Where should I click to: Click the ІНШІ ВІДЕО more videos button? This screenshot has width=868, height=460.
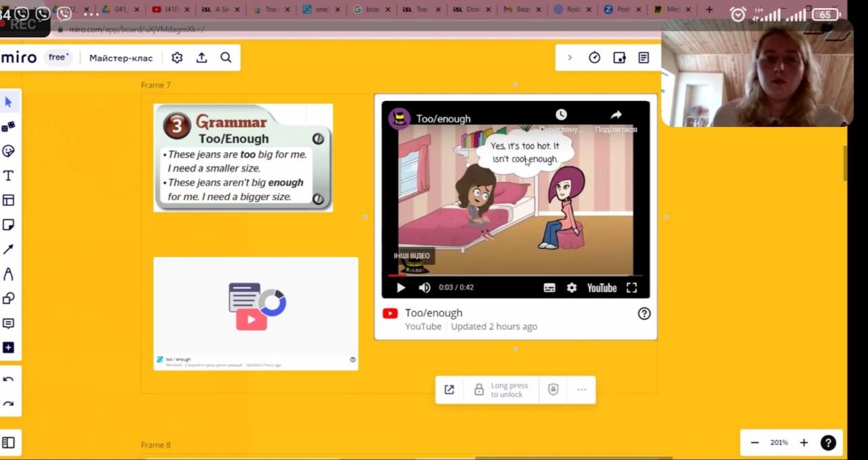pyautogui.click(x=412, y=256)
